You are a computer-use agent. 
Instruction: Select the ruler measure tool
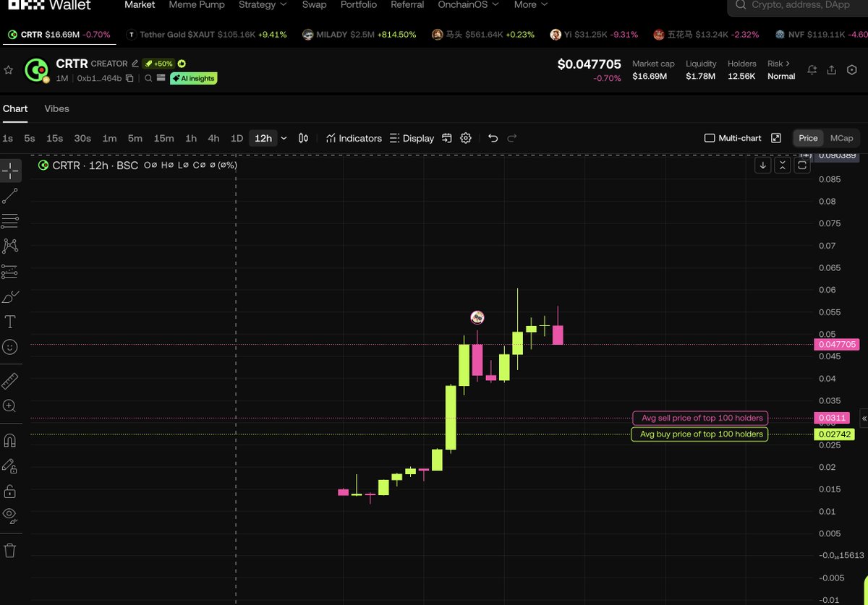[x=10, y=381]
